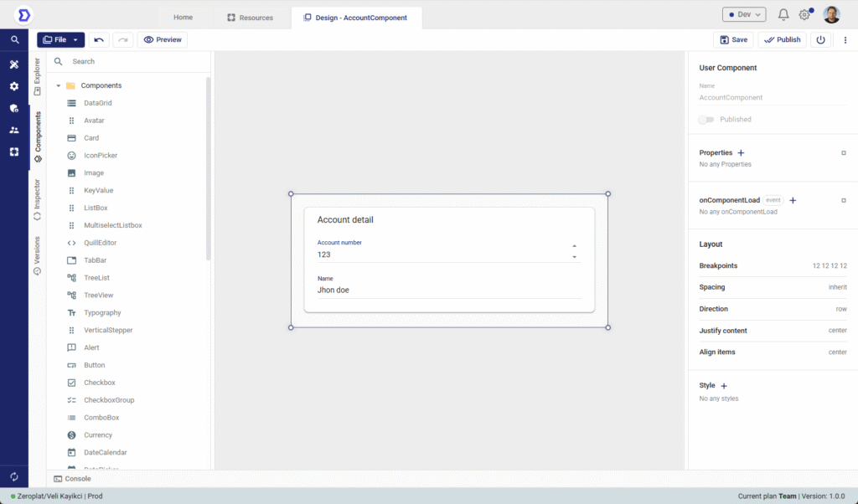Image resolution: width=858 pixels, height=504 pixels.
Task: Click the Preview button
Action: (x=163, y=39)
